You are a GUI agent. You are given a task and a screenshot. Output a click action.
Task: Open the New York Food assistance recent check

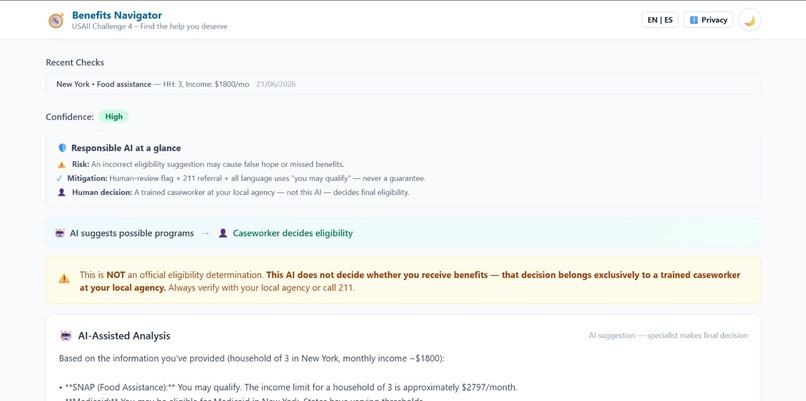403,84
